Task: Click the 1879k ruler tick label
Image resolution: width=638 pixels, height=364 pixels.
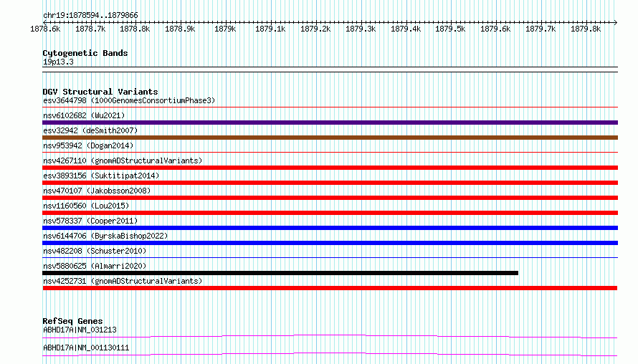Action: (x=225, y=29)
